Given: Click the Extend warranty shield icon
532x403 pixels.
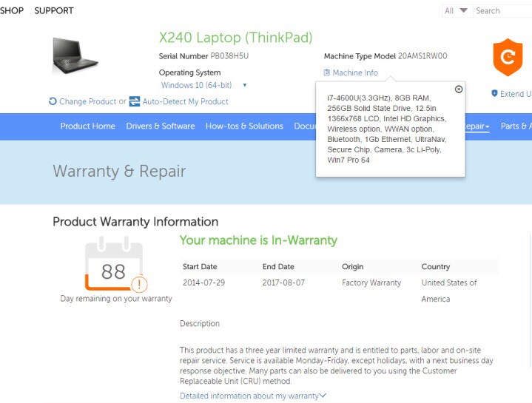Looking at the screenshot, I should pyautogui.click(x=494, y=94).
